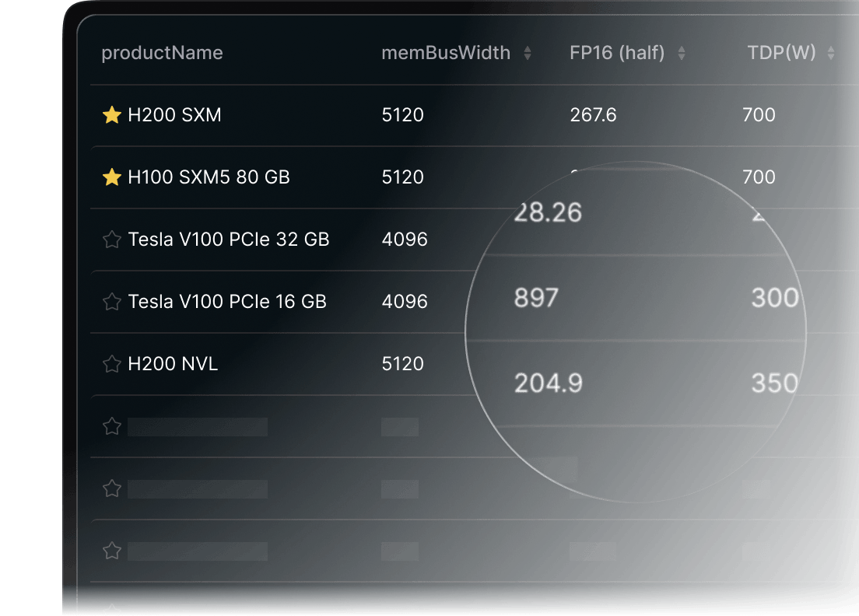
Task: Select the H200 NVL product name
Action: tap(173, 363)
